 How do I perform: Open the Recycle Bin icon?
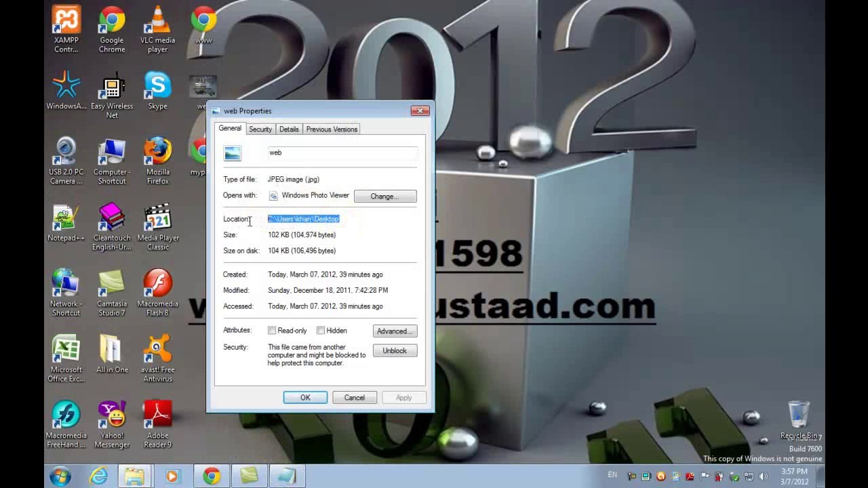pyautogui.click(x=799, y=420)
